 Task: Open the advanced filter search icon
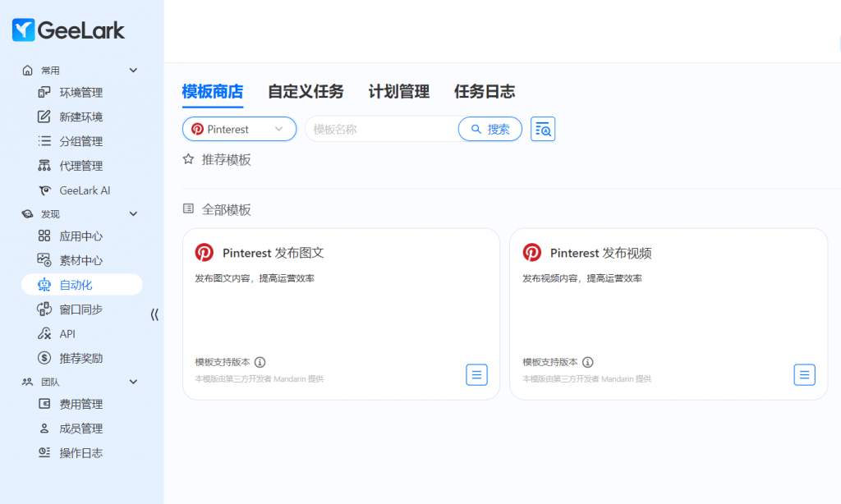click(543, 129)
